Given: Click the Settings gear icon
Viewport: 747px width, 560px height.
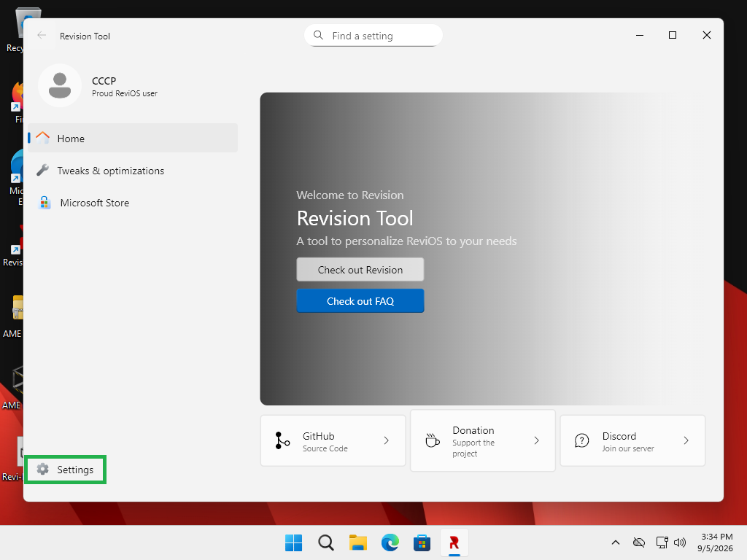Looking at the screenshot, I should coord(43,469).
